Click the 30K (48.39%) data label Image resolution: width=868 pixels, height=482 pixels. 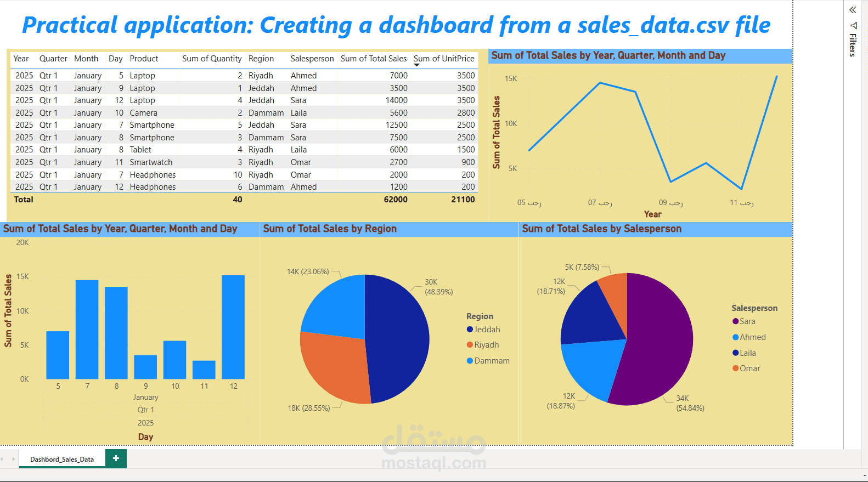pos(438,287)
